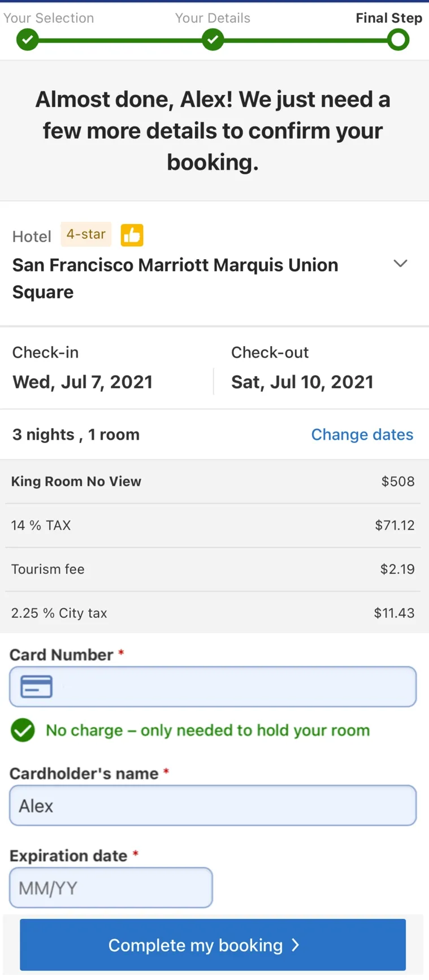Viewport: 429px width, 980px height.
Task: Open the Your Details step
Action: click(x=213, y=18)
